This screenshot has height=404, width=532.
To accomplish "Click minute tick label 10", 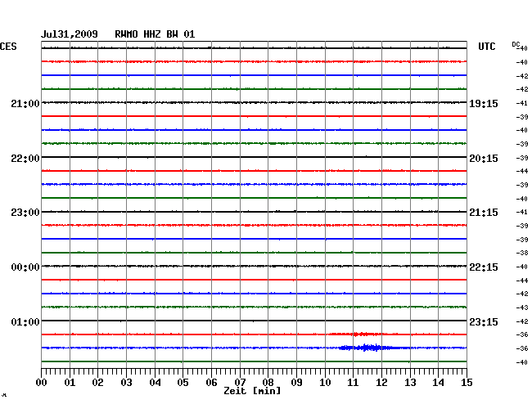I will [325, 383].
